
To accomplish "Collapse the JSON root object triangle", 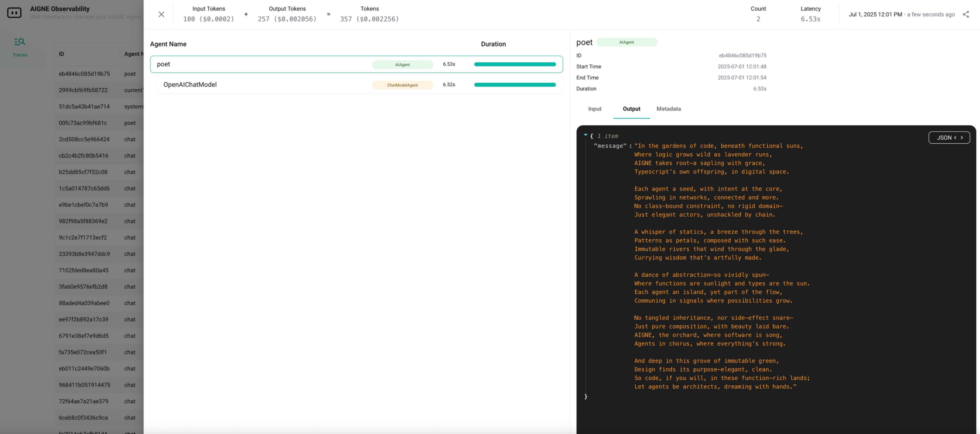I will (x=585, y=135).
